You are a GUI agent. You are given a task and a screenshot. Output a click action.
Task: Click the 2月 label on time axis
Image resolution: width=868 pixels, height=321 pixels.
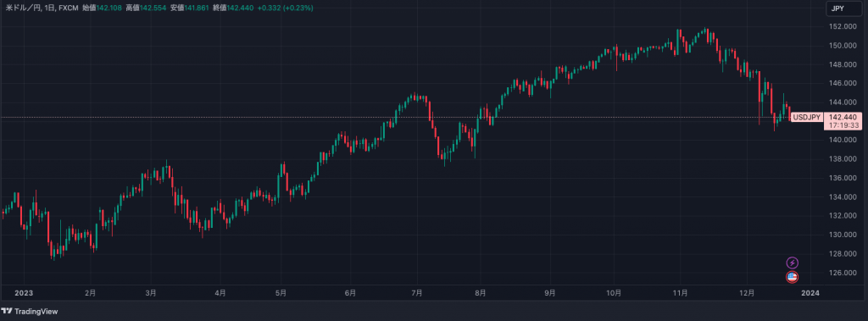click(91, 293)
